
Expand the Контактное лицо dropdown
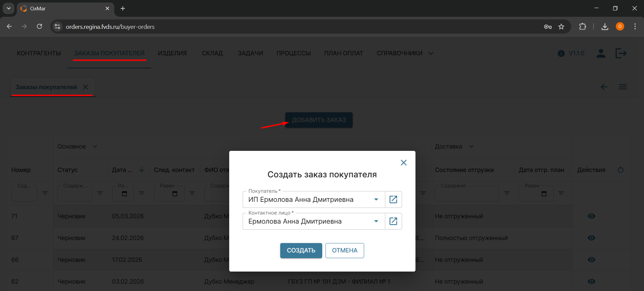click(376, 221)
